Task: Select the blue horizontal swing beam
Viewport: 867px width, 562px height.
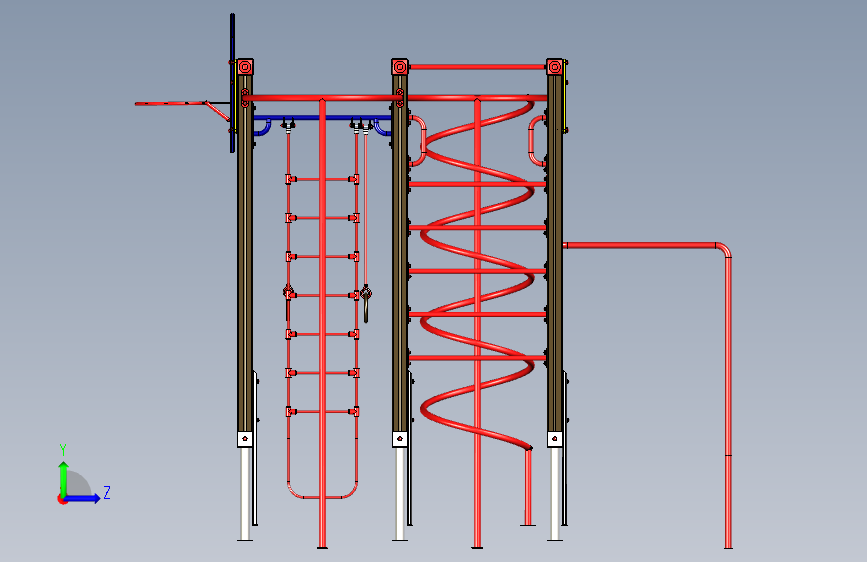Action: tap(322, 118)
